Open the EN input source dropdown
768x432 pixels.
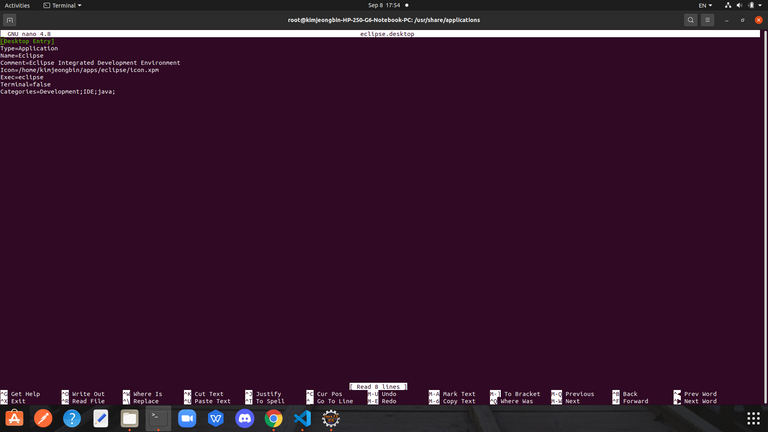click(705, 5)
